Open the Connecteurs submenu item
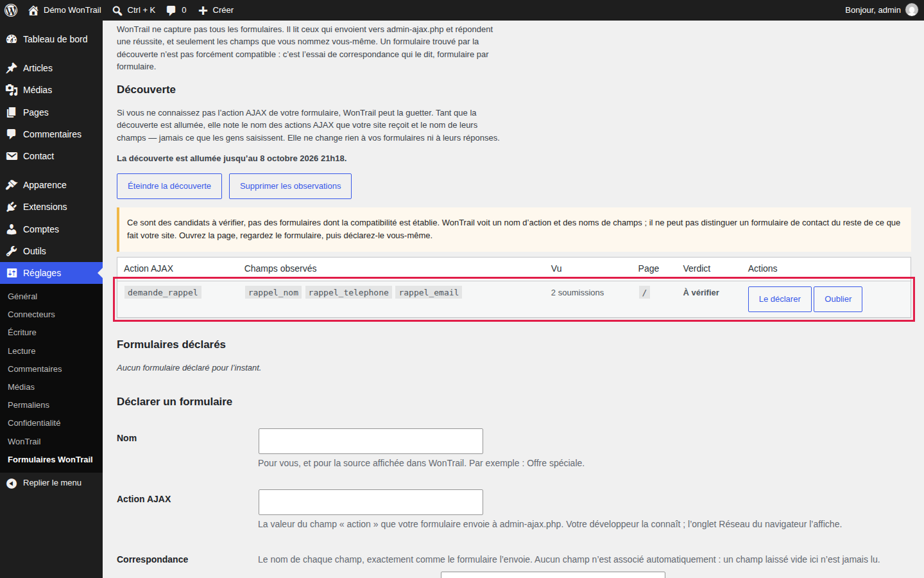This screenshot has height=578, width=924. (x=31, y=315)
